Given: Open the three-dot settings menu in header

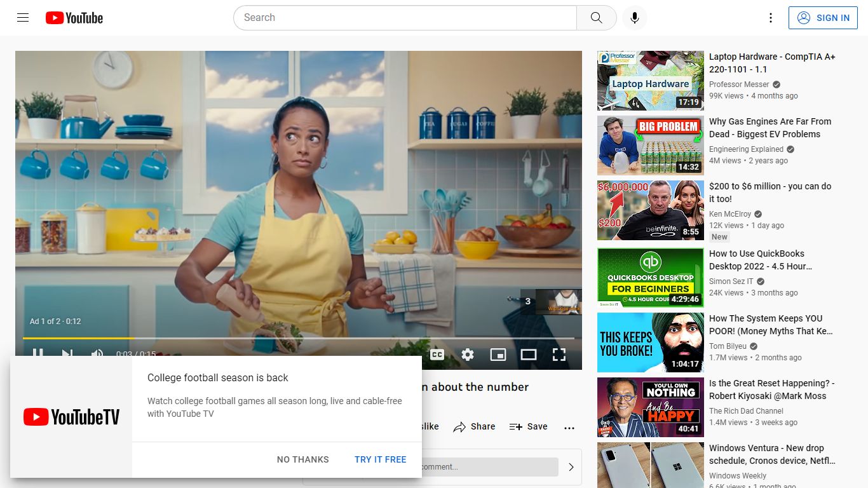Looking at the screenshot, I should coord(771,18).
